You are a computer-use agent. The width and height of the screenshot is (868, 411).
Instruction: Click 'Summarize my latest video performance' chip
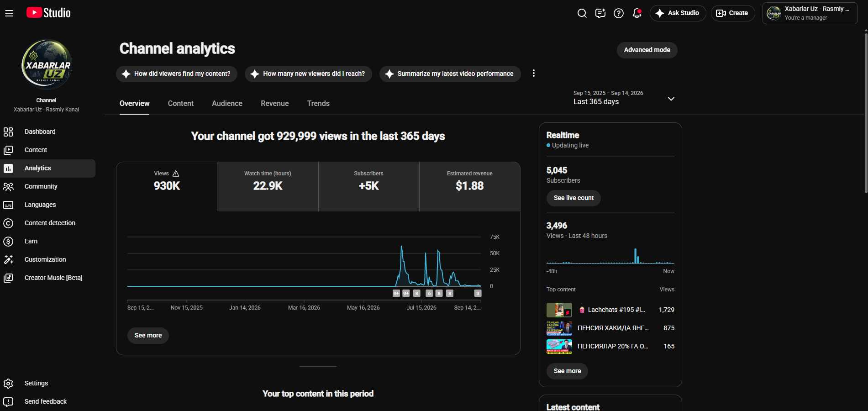[450, 74]
